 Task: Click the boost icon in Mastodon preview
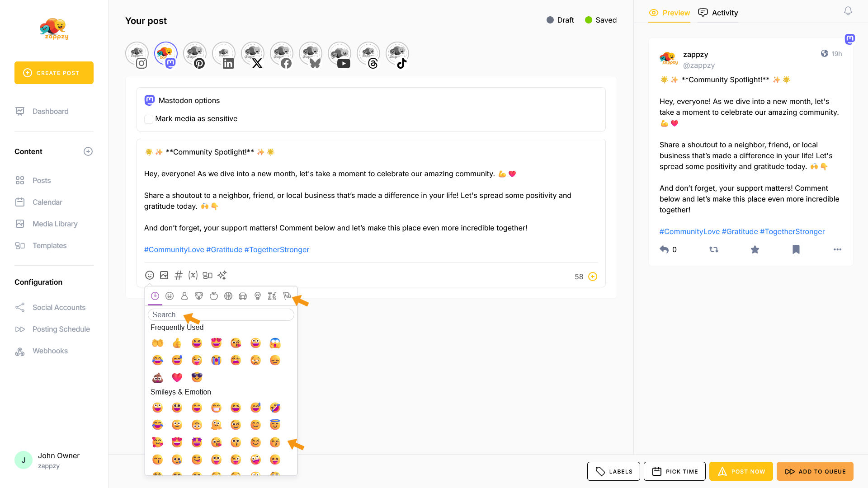pyautogui.click(x=714, y=249)
